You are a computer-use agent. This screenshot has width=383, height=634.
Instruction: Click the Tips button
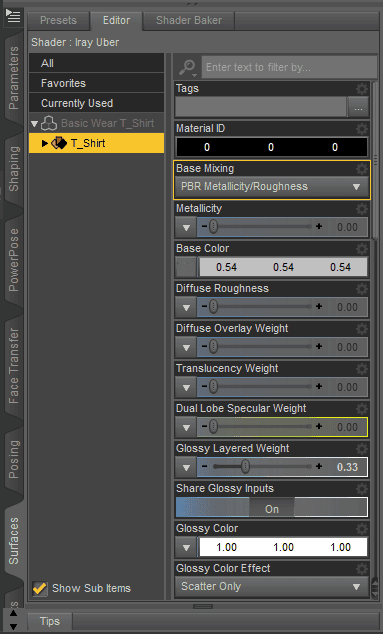click(x=50, y=621)
